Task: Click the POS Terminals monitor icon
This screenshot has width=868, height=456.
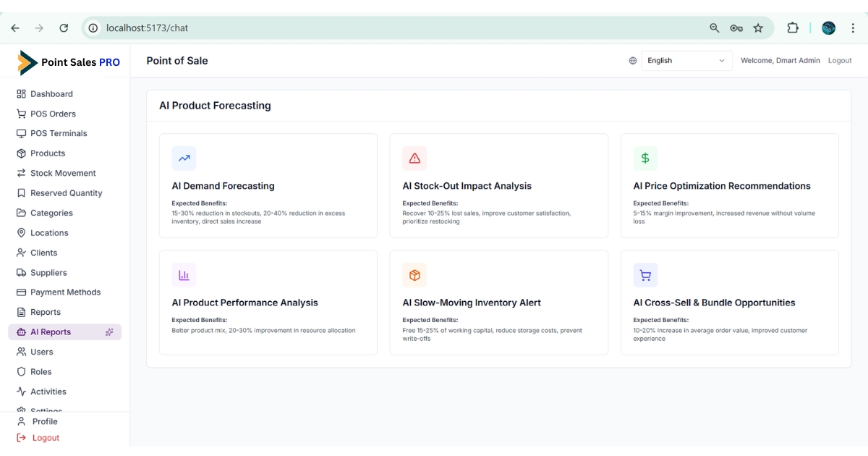Action: (x=21, y=133)
